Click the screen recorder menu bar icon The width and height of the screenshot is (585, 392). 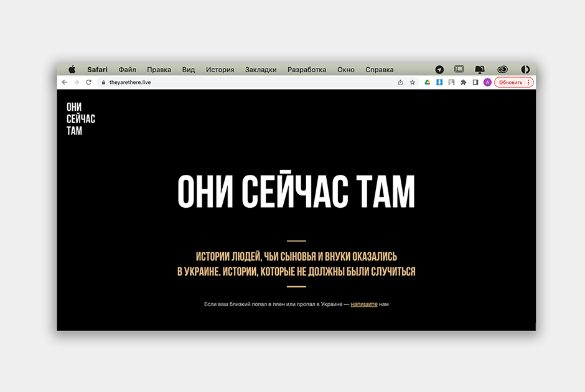click(459, 69)
